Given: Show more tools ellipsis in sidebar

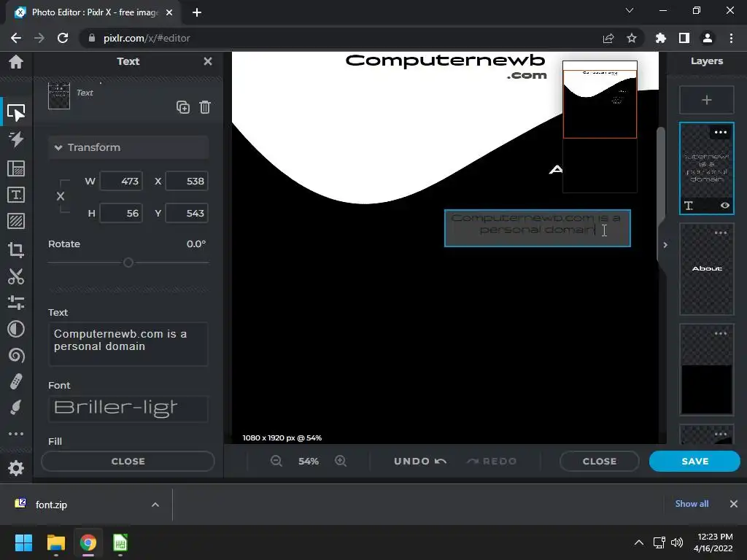Looking at the screenshot, I should tap(16, 434).
